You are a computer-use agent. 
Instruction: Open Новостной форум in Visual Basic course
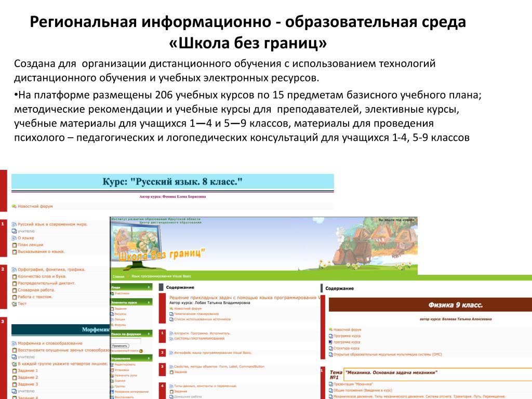188,309
